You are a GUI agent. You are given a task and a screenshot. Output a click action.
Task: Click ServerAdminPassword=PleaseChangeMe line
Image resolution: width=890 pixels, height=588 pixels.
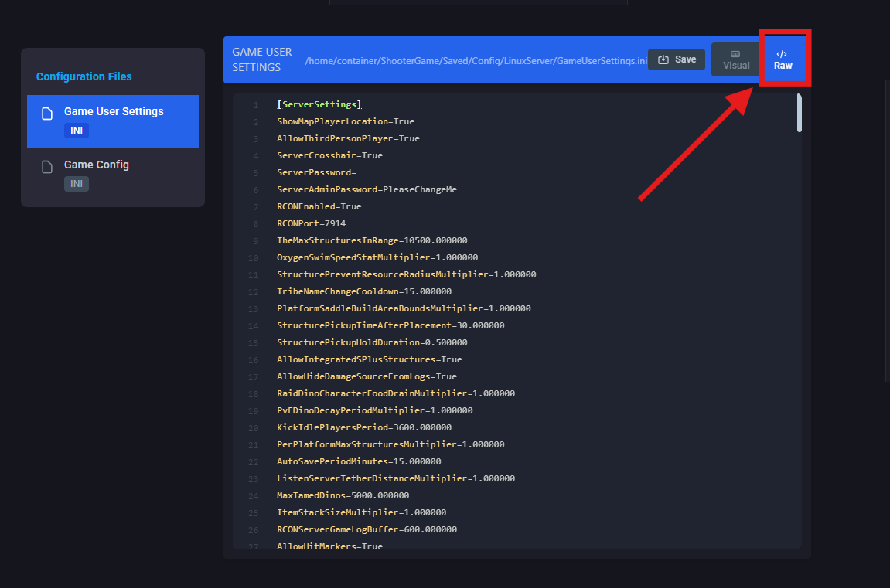point(367,189)
